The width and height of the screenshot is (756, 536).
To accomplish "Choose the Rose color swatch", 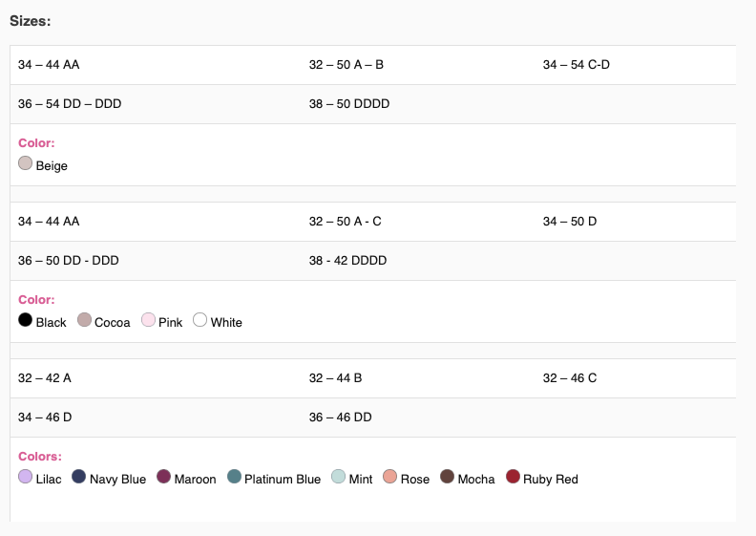I will [x=389, y=477].
